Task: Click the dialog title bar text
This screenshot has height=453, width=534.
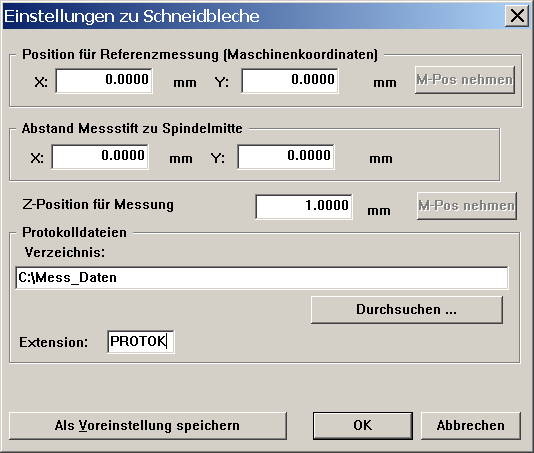Action: click(132, 16)
